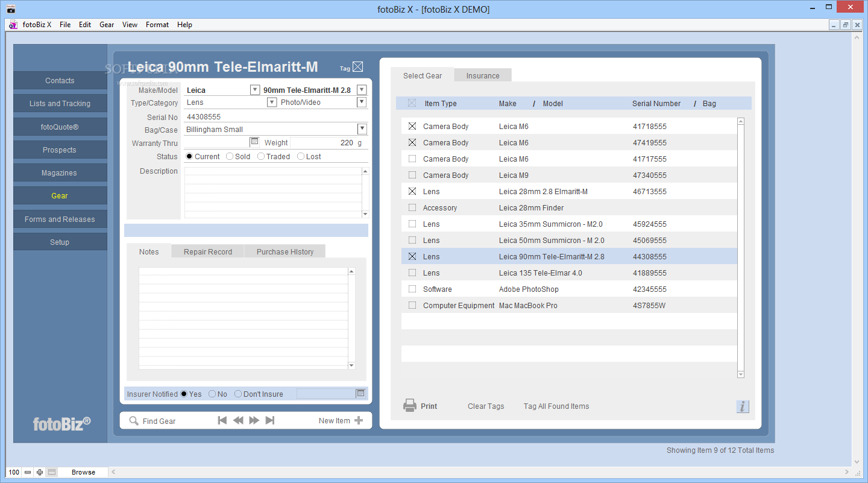The height and width of the screenshot is (483, 868).
Task: Click Tag All Found Items
Action: [556, 406]
